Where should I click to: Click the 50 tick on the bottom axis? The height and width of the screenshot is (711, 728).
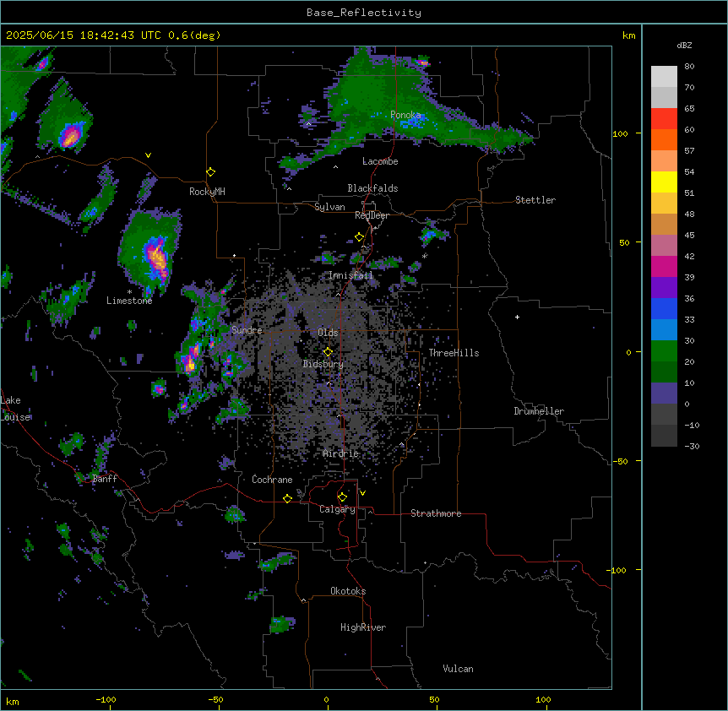435,699
